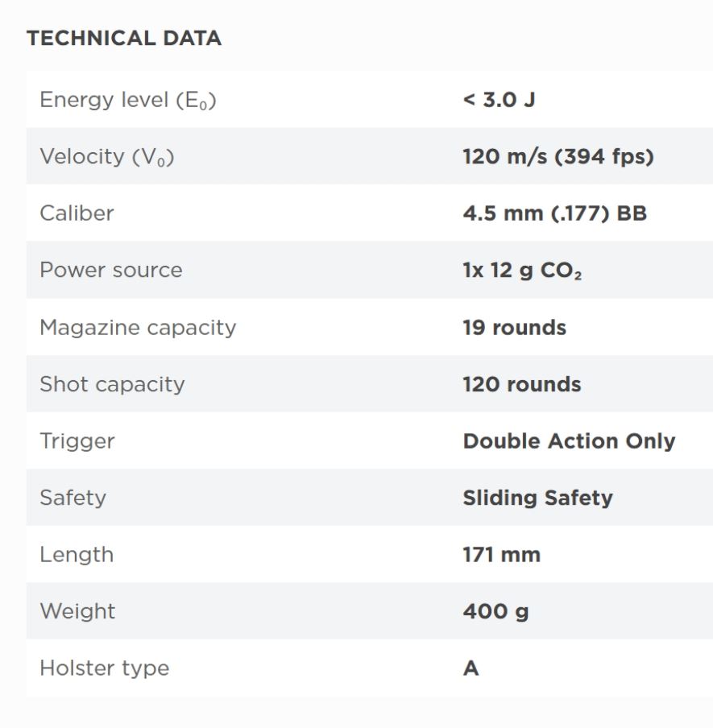Viewport: 713px width, 728px height.
Task: Select the 120 m/s (394 fps) value
Action: point(558,156)
